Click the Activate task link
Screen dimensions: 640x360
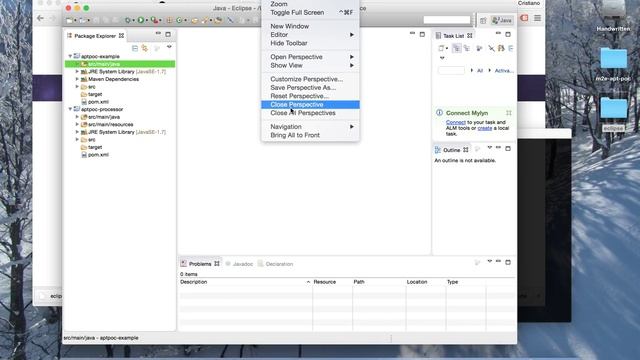pos(504,71)
